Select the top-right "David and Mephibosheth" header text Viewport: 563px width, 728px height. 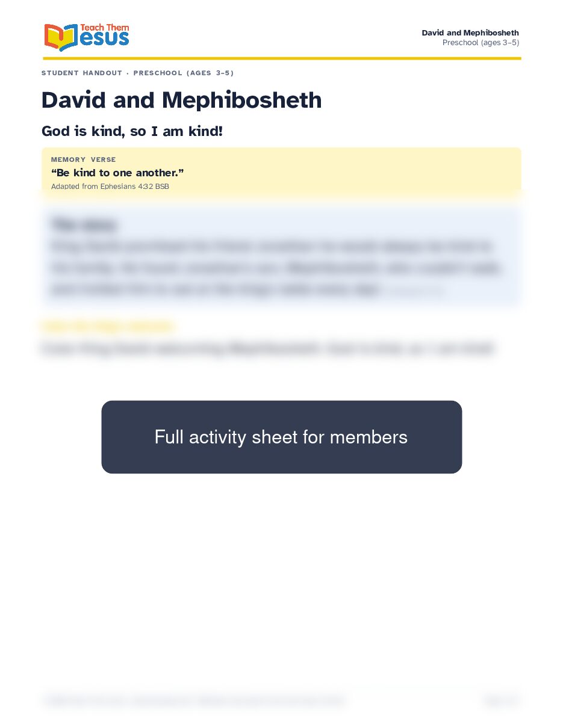pyautogui.click(x=470, y=32)
